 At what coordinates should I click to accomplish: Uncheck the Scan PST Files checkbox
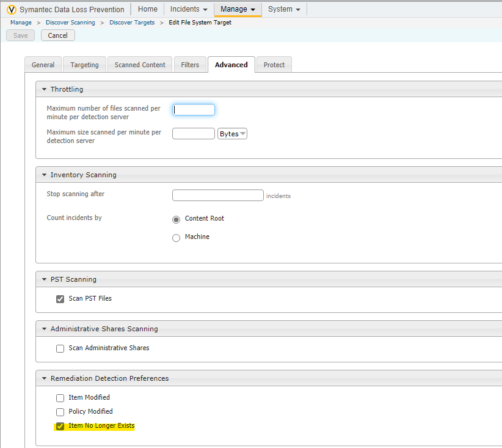pos(60,299)
